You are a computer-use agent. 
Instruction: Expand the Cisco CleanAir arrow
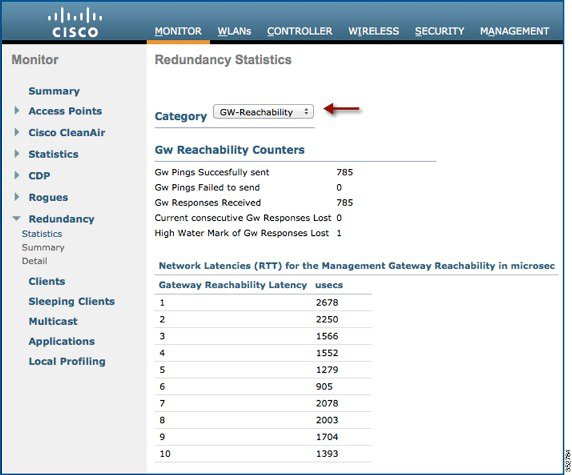pos(17,132)
